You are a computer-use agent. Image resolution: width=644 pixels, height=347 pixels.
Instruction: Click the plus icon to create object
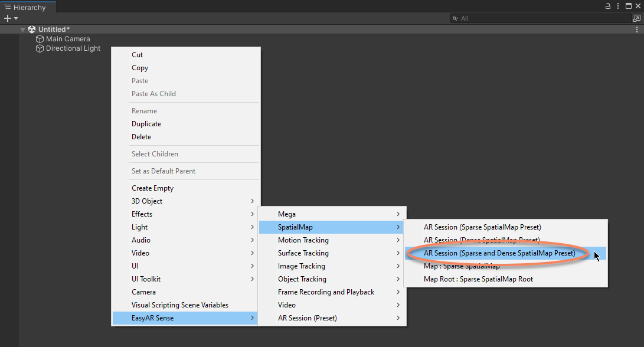tap(7, 18)
